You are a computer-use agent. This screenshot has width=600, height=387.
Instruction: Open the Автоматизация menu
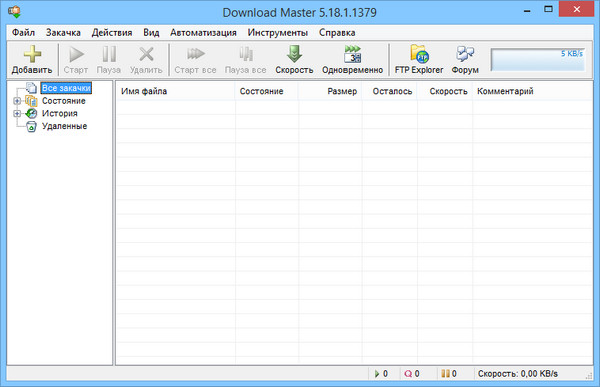click(203, 33)
